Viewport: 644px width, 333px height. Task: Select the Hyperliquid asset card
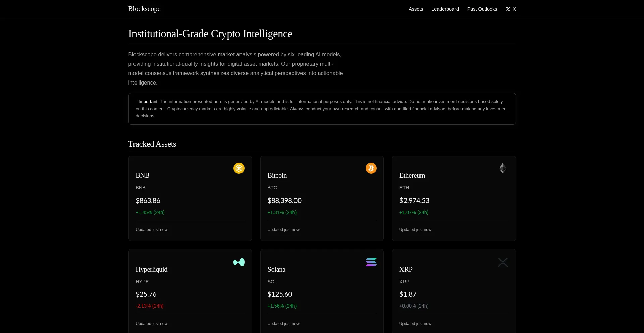(190, 291)
